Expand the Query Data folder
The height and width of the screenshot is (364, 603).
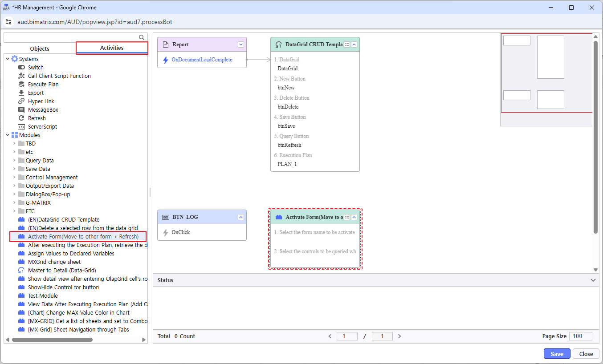(14, 161)
